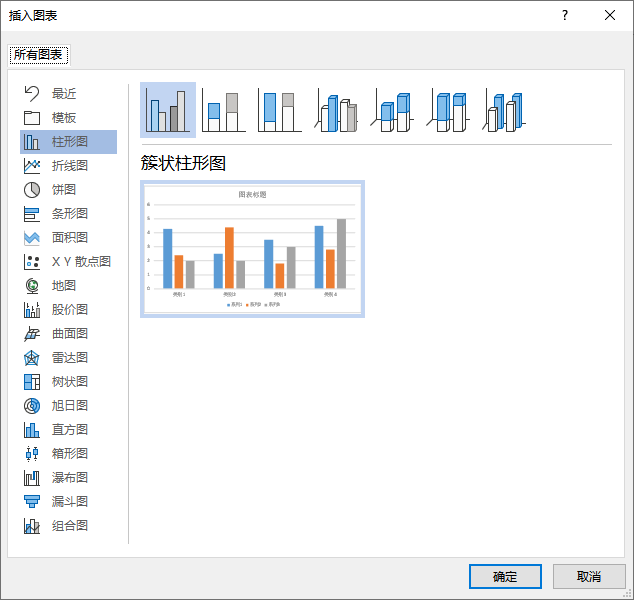Select the 直方图 label in the list
Viewport: 634px width, 600px height.
70,430
